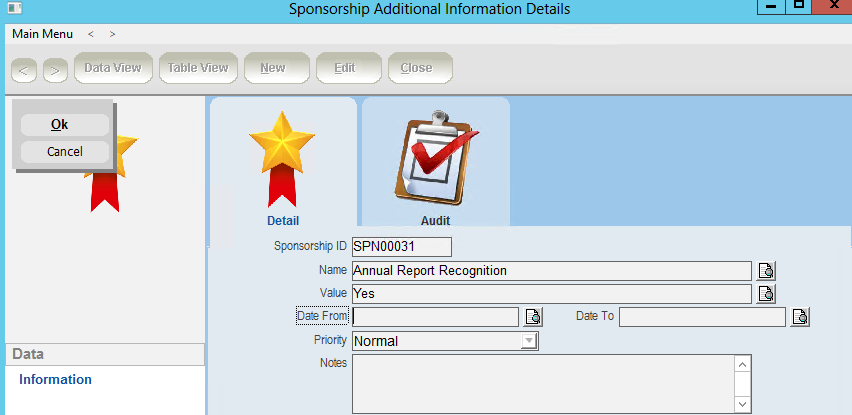The image size is (852, 415).
Task: Click into the Date From input field
Action: click(435, 317)
